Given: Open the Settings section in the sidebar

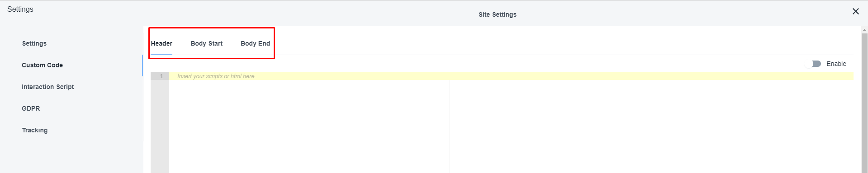Looking at the screenshot, I should 34,43.
